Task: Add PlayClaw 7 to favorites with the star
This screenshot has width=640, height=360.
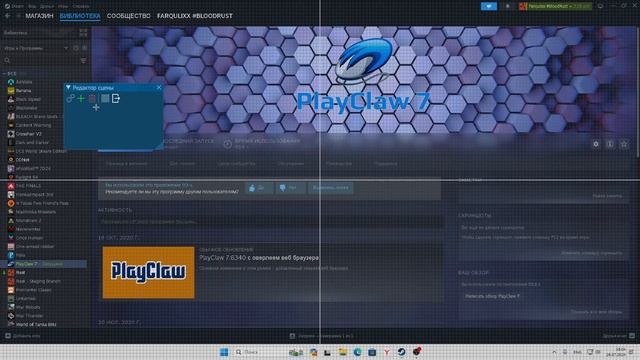Action: [x=624, y=144]
